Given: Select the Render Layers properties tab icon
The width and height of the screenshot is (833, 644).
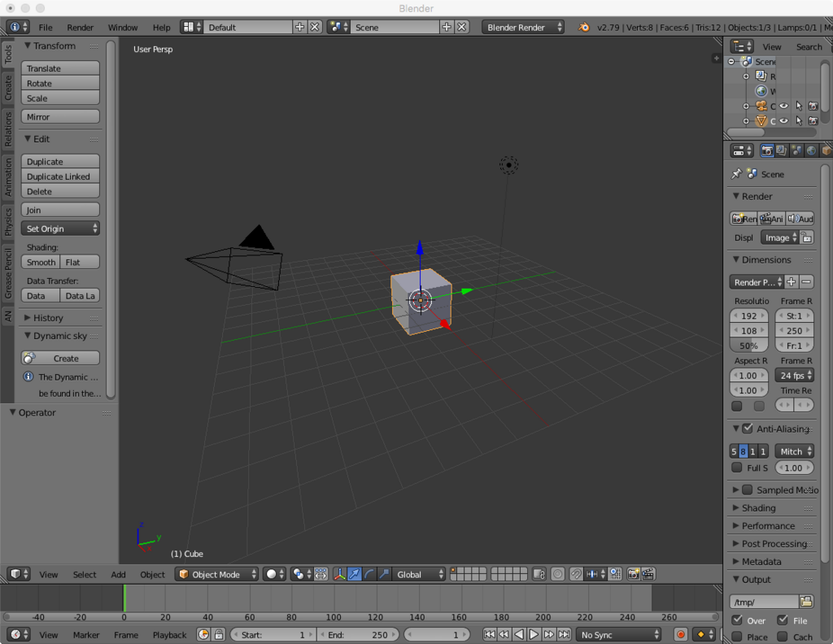Looking at the screenshot, I should click(x=782, y=150).
